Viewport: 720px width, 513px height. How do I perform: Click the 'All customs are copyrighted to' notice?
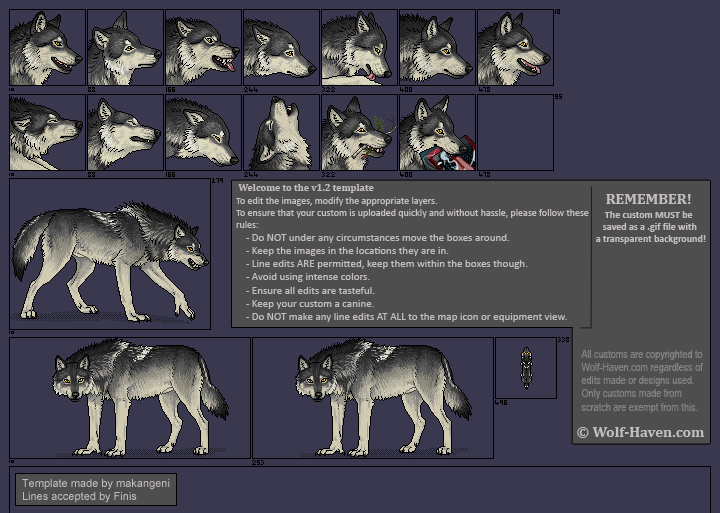pos(641,354)
